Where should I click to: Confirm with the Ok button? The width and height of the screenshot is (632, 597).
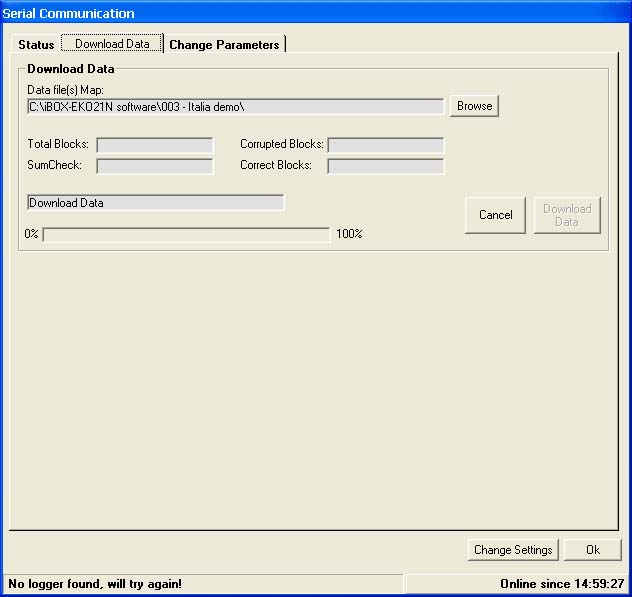click(593, 550)
